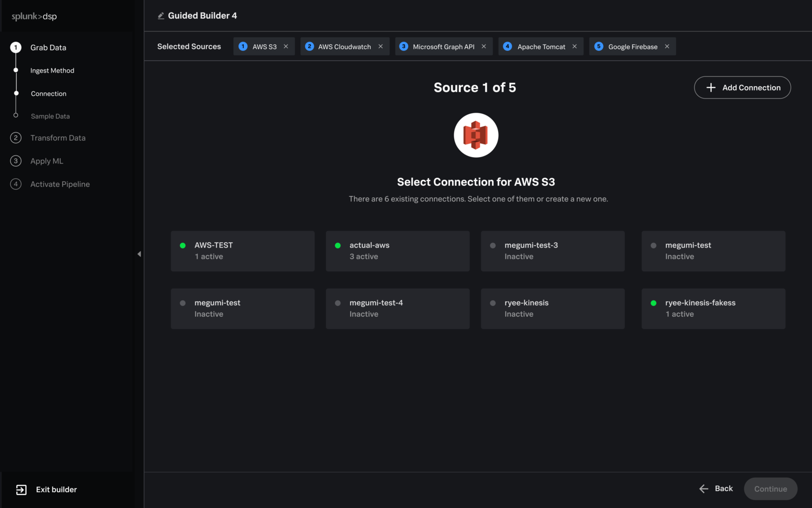This screenshot has height=508, width=812.
Task: Open Apply ML step
Action: [x=47, y=161]
